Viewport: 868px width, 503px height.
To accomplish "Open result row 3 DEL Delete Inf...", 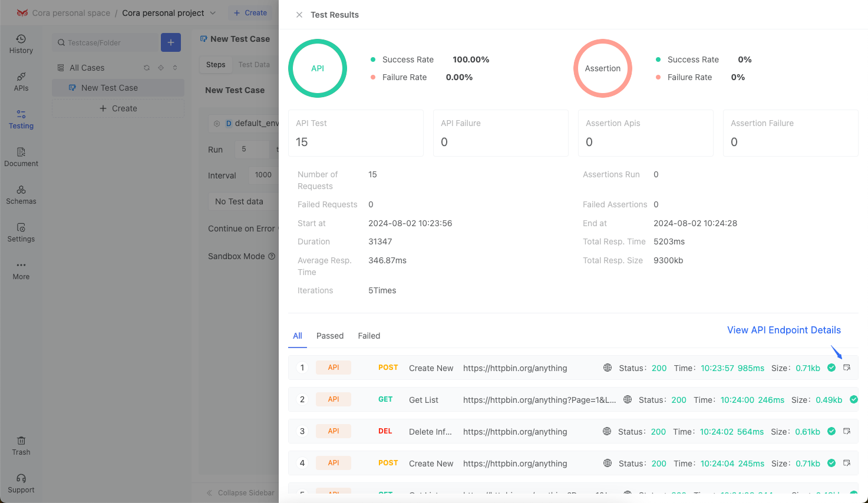I will (573, 431).
